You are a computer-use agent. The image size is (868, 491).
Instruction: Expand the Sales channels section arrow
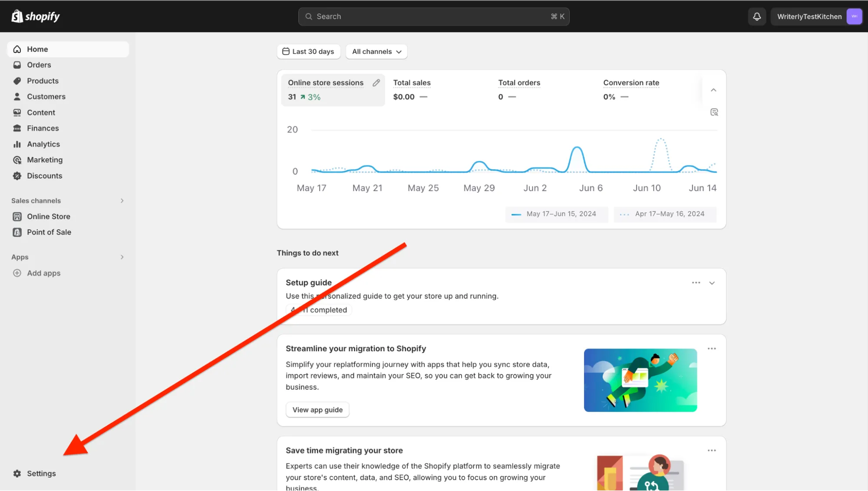coord(122,201)
